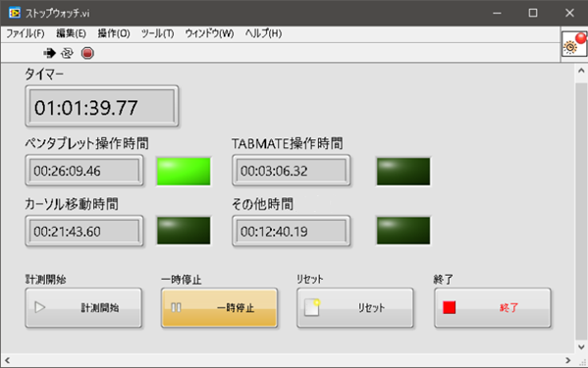Open the ウィンドウ(W) menu
This screenshot has height=368, width=588.
coord(209,33)
